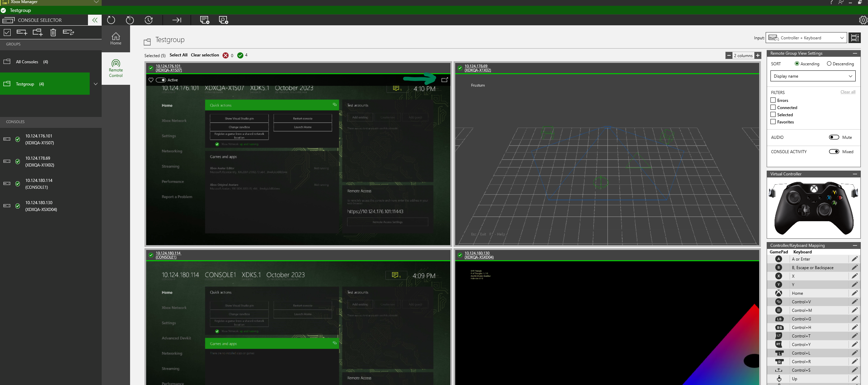Viewport: 868px width, 385px height.
Task: Open the Display name sort dropdown
Action: click(813, 76)
